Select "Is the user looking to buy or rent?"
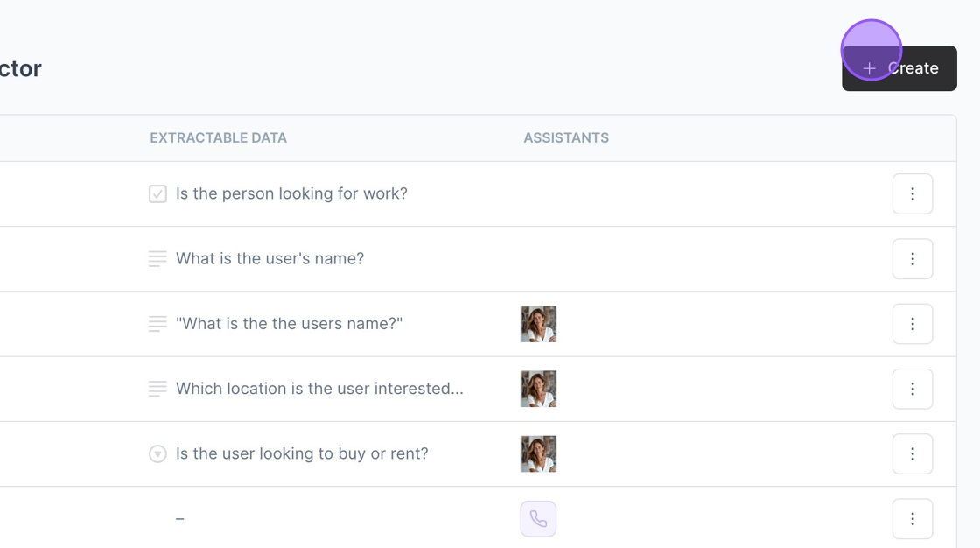Viewport: 980px width, 548px height. tap(302, 453)
